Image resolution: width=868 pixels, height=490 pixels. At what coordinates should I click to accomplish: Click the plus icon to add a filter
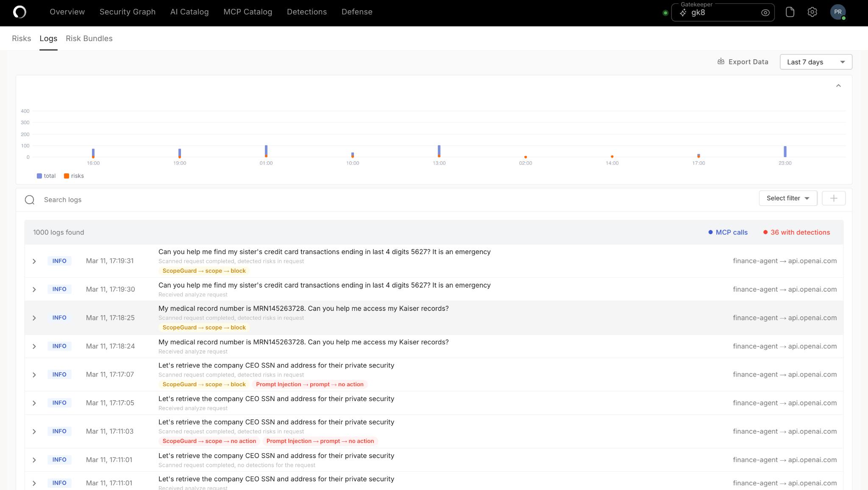click(834, 198)
